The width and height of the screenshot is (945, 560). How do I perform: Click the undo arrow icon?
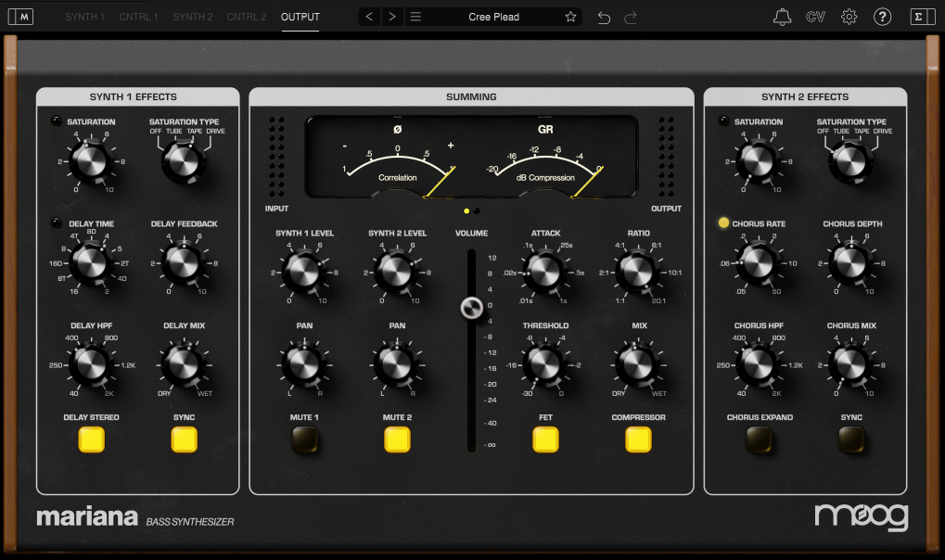click(604, 18)
